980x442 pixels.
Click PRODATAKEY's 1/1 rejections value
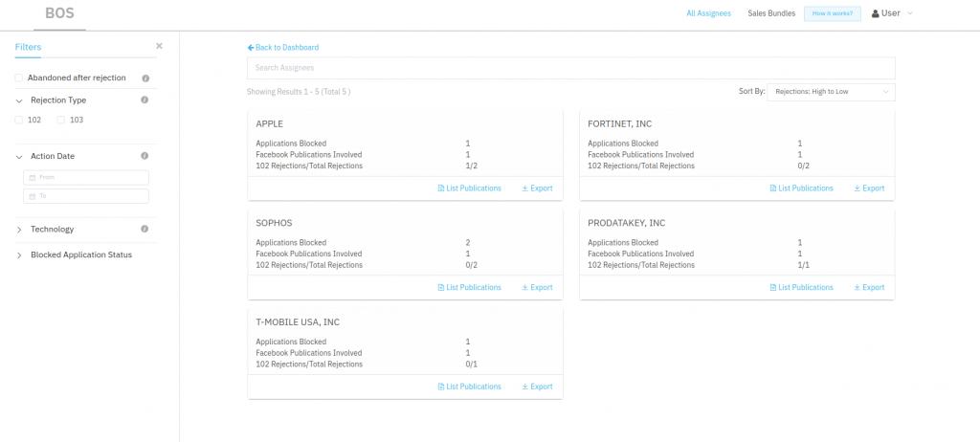click(x=804, y=265)
